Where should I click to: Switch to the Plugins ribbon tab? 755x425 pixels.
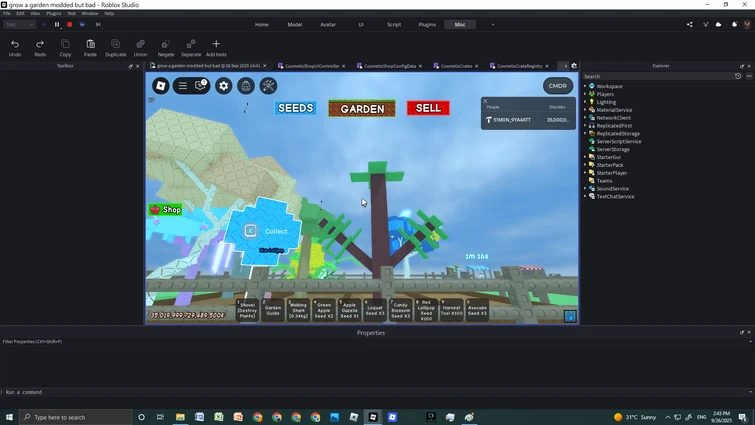(427, 25)
